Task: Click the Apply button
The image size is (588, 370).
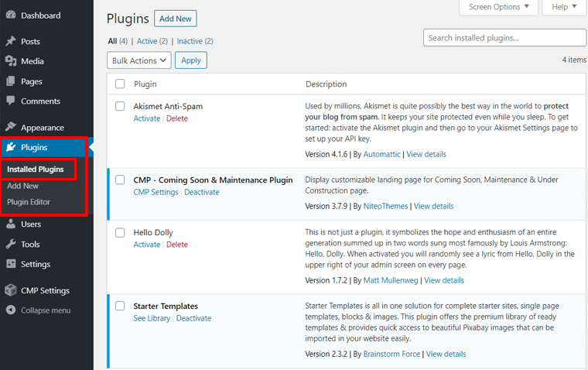Action: click(191, 60)
